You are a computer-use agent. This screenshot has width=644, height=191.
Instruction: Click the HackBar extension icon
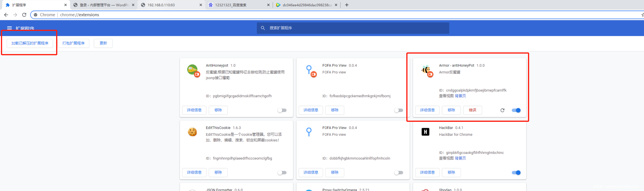tap(425, 132)
